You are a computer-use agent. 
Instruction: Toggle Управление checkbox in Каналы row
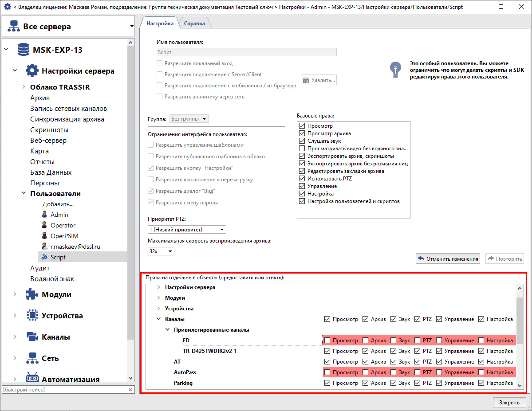[439, 319]
